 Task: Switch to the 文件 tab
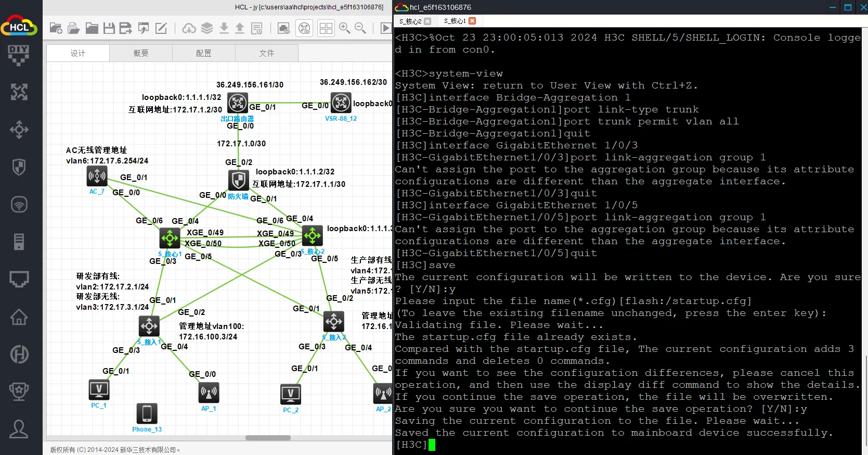click(x=267, y=53)
